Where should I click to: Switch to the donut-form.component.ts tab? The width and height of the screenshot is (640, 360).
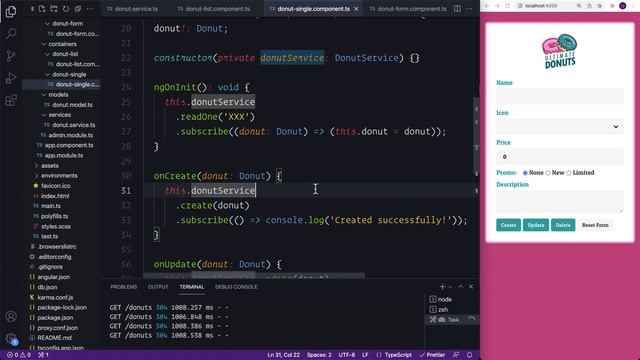[407, 9]
